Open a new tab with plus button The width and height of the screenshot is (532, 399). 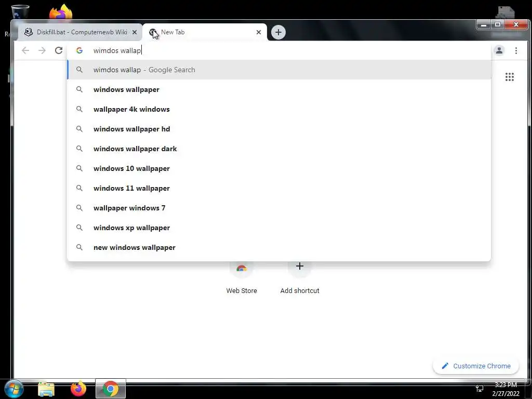(x=278, y=32)
